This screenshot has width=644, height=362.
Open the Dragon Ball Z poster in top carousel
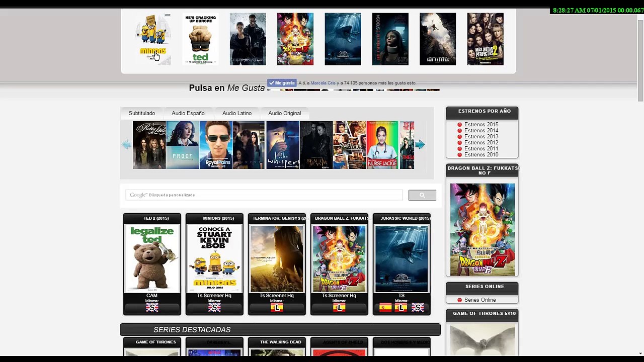295,39
